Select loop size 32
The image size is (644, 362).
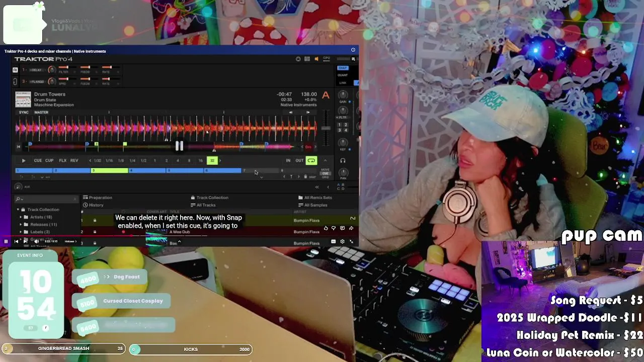point(212,160)
